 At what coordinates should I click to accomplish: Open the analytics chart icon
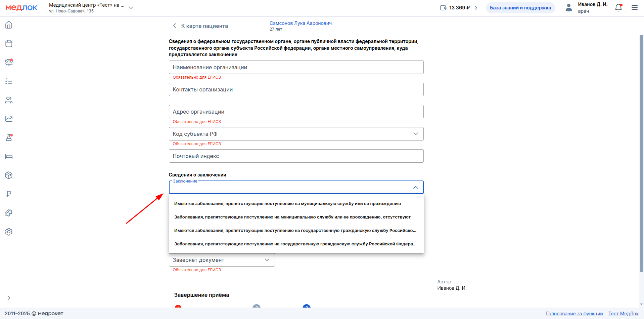pos(9,119)
